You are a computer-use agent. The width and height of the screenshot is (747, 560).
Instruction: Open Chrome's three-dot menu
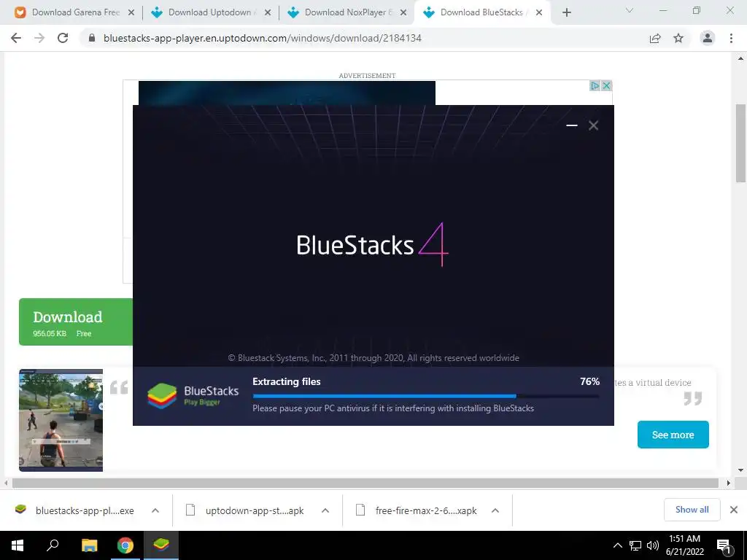click(x=731, y=38)
